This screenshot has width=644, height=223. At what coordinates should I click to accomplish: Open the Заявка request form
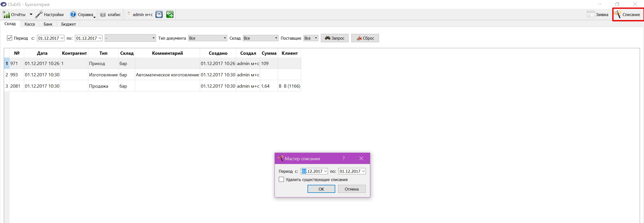(597, 15)
